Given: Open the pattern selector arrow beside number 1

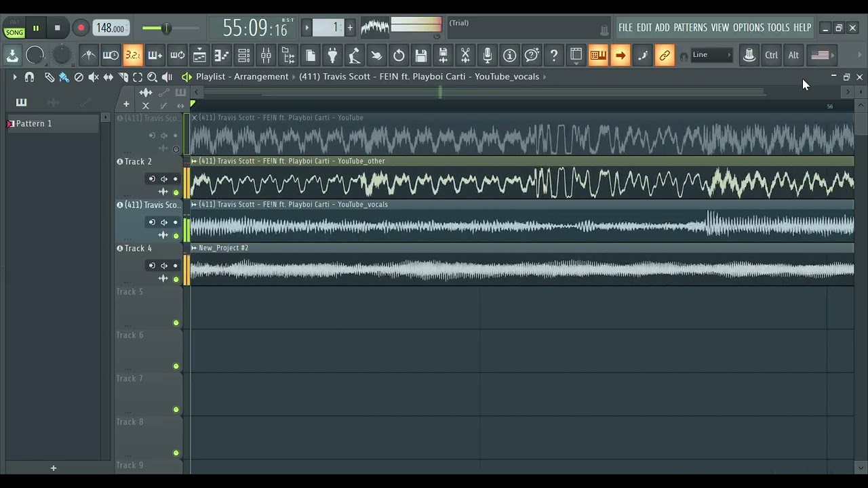Looking at the screenshot, I should [x=307, y=28].
